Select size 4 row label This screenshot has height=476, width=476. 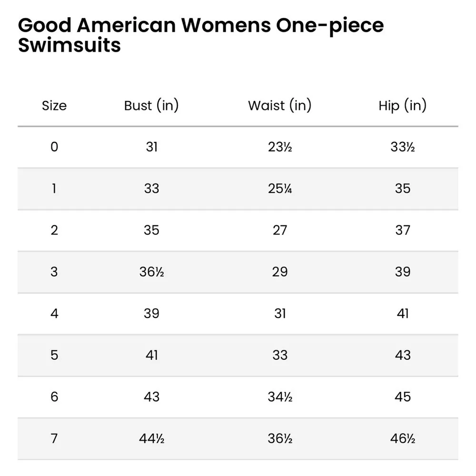coord(54,314)
